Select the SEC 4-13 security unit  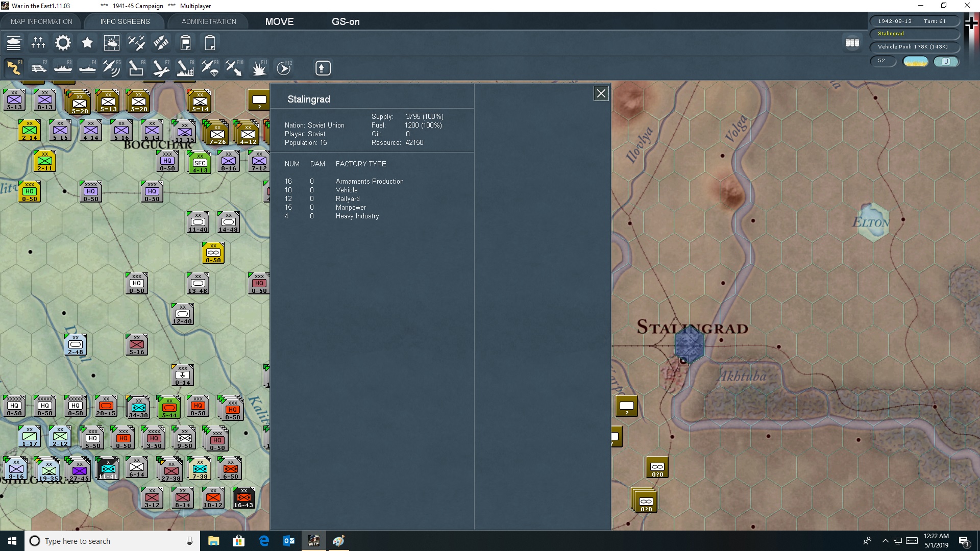click(x=200, y=163)
